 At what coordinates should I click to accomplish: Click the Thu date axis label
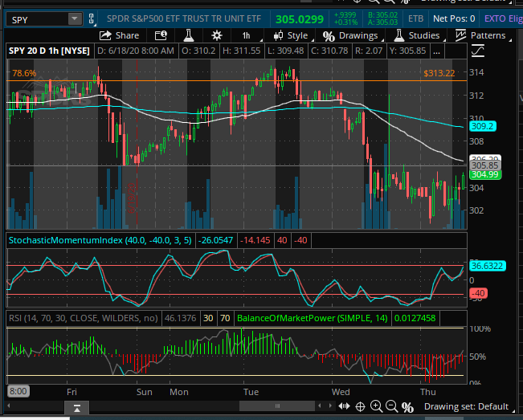(428, 392)
